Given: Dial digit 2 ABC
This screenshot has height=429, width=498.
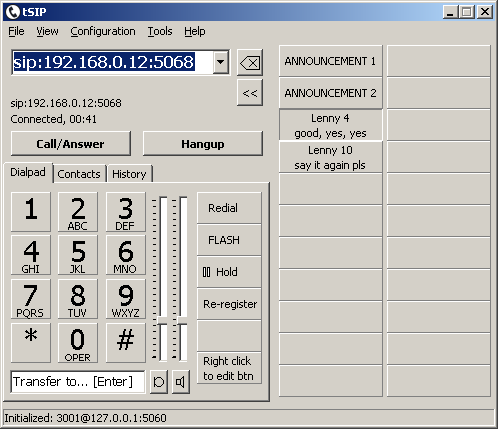Looking at the screenshot, I should [78, 212].
